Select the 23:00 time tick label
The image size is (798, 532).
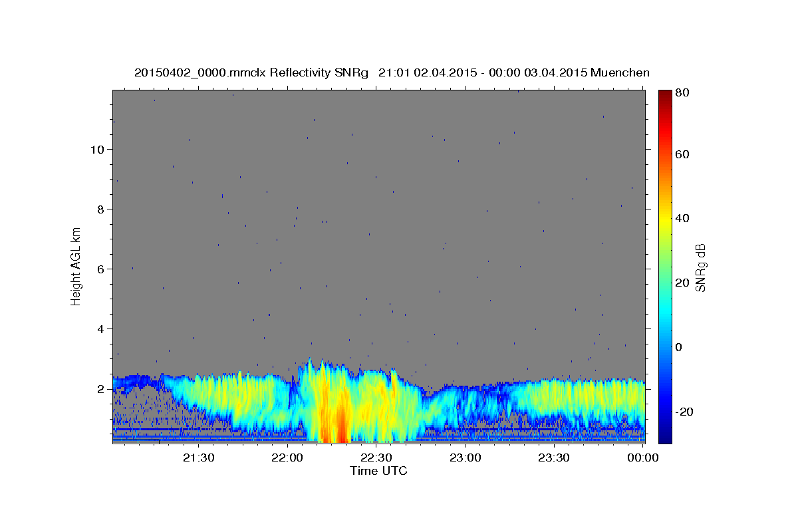465,458
